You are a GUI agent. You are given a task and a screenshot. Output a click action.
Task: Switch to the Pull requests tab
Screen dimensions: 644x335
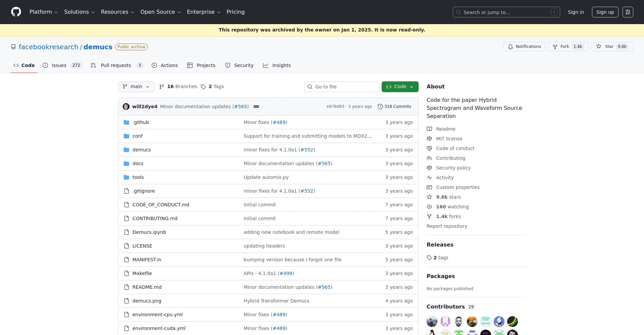[x=116, y=65]
